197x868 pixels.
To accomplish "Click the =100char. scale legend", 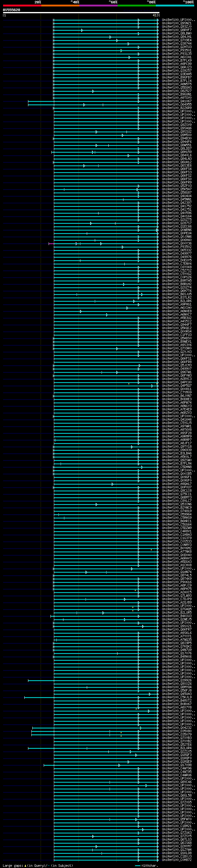I will [146, 865].
